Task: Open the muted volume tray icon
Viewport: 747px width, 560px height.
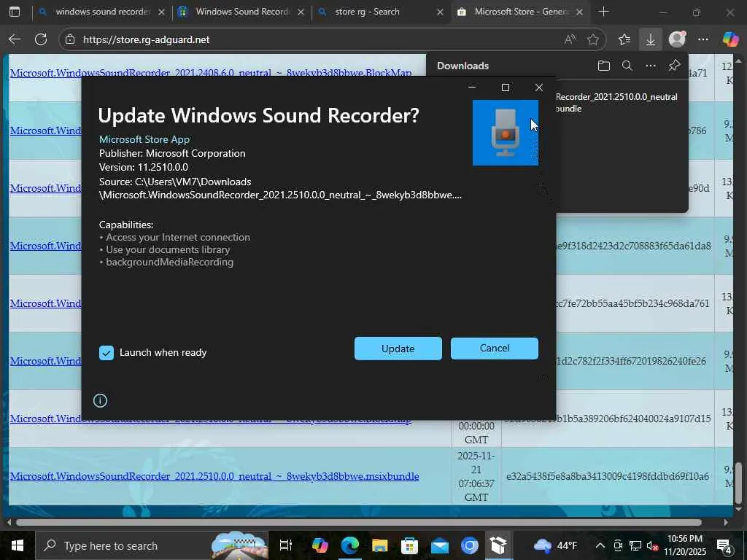Action: 652,545
